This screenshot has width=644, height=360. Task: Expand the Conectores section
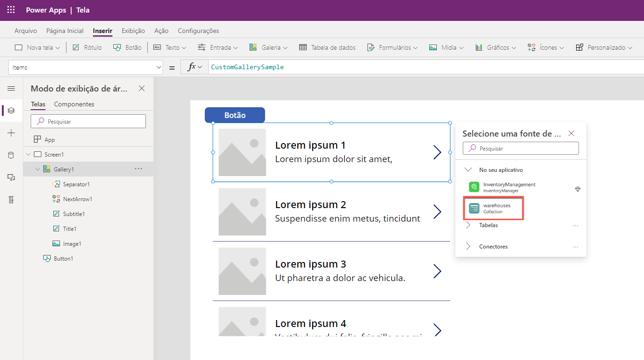tap(468, 247)
